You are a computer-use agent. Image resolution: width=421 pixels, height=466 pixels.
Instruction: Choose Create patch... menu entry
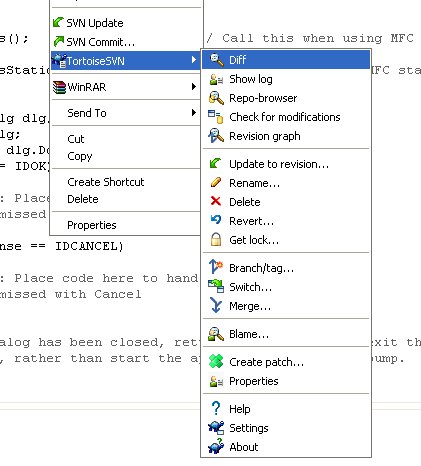[x=286, y=362]
